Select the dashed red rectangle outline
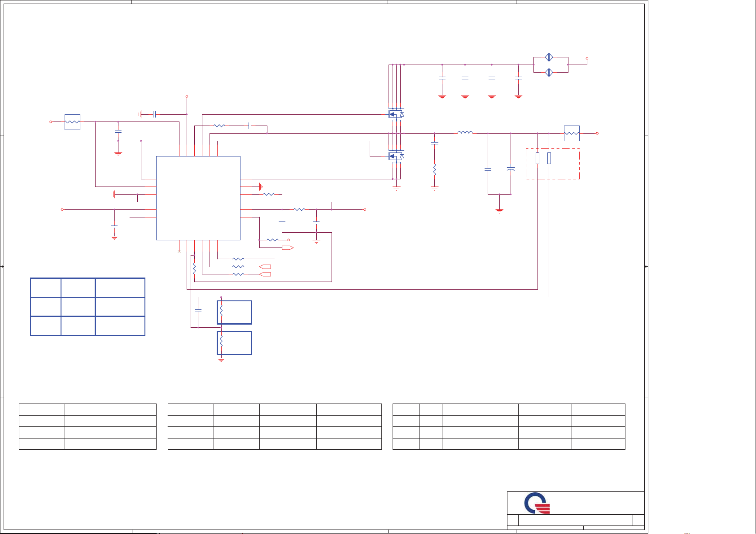756x534 pixels. 553,164
